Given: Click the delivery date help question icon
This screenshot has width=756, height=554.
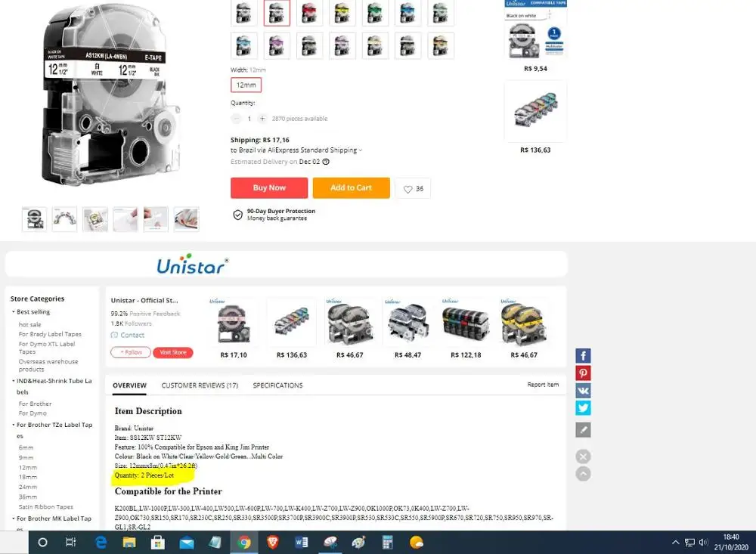Looking at the screenshot, I should coord(326,162).
